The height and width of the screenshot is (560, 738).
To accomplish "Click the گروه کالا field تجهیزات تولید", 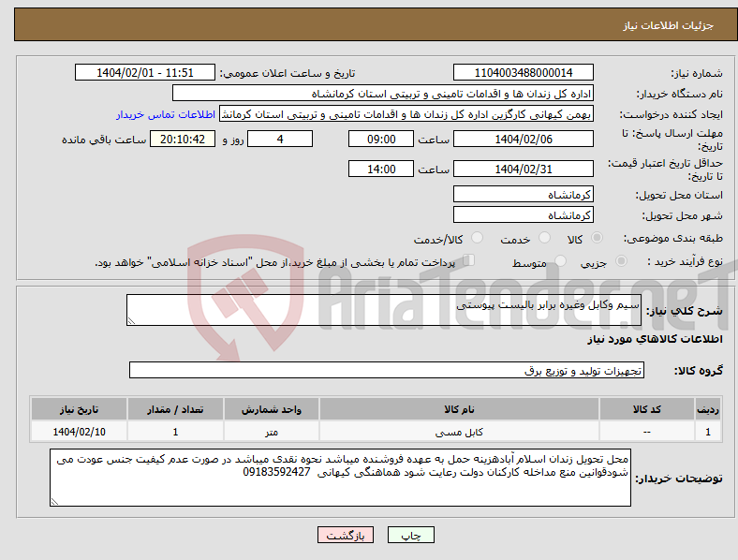I will 387,370.
